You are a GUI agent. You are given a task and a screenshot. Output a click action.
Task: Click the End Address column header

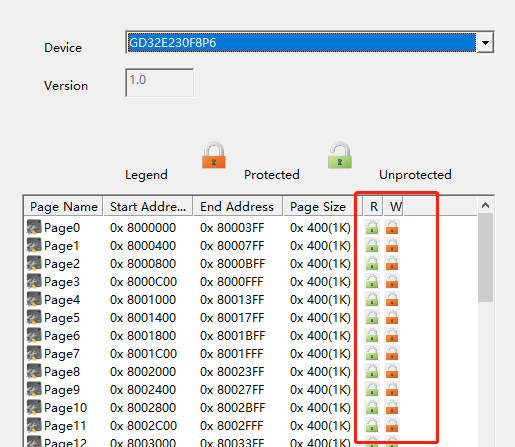click(238, 207)
